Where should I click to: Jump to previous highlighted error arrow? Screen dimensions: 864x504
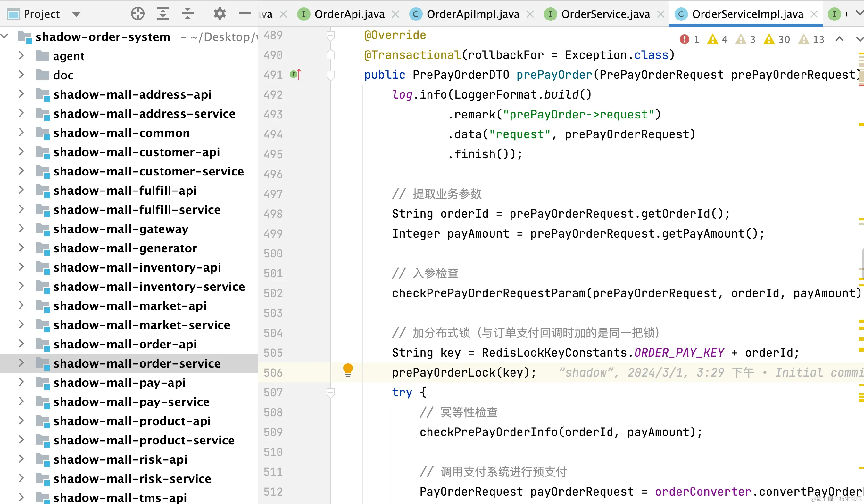840,39
